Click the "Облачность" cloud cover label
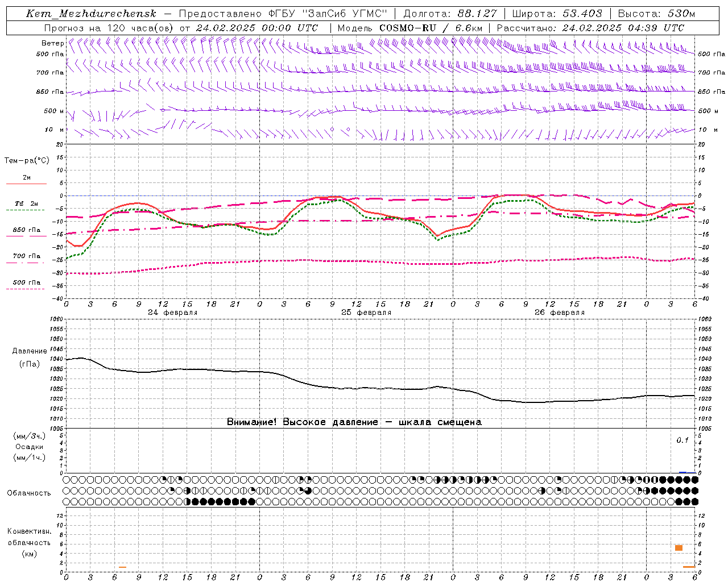This screenshot has height=582, width=728. point(29,493)
